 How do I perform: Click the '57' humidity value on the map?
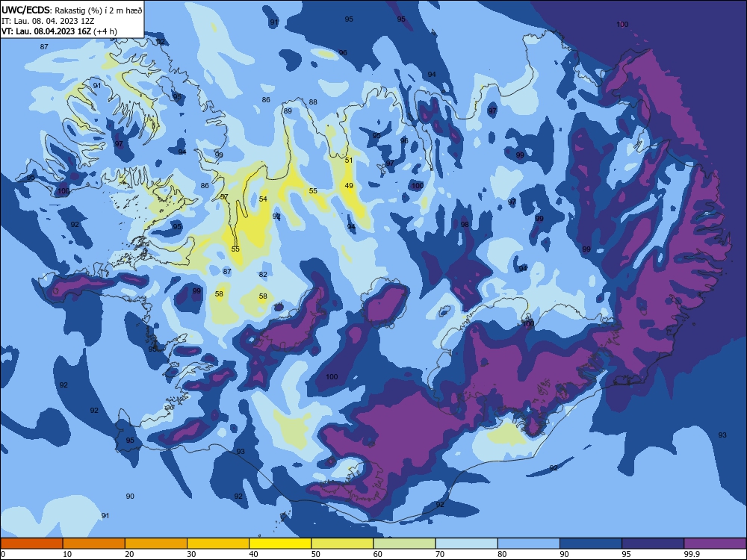click(224, 196)
